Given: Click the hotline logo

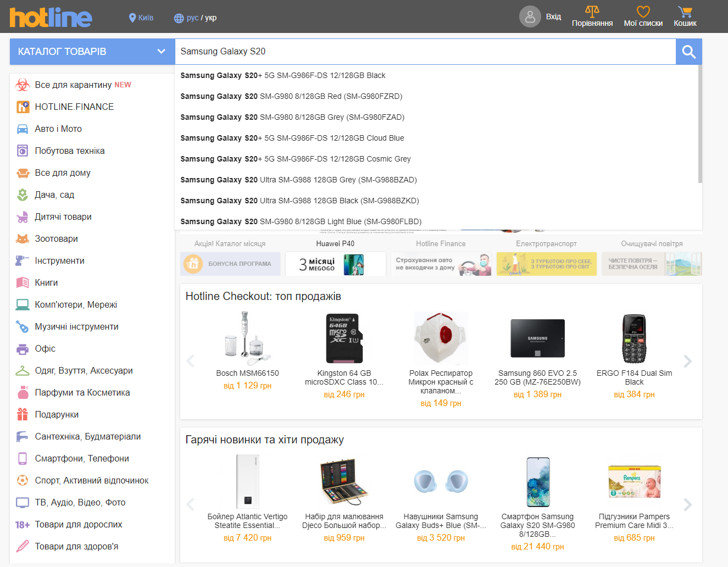Looking at the screenshot, I should point(51,18).
